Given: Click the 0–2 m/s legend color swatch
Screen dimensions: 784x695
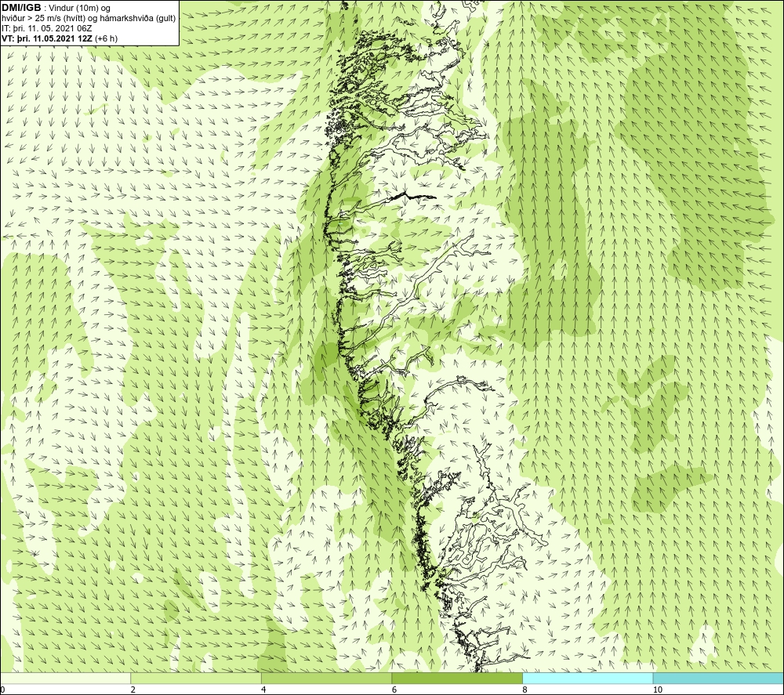Looking at the screenshot, I should click(66, 678).
